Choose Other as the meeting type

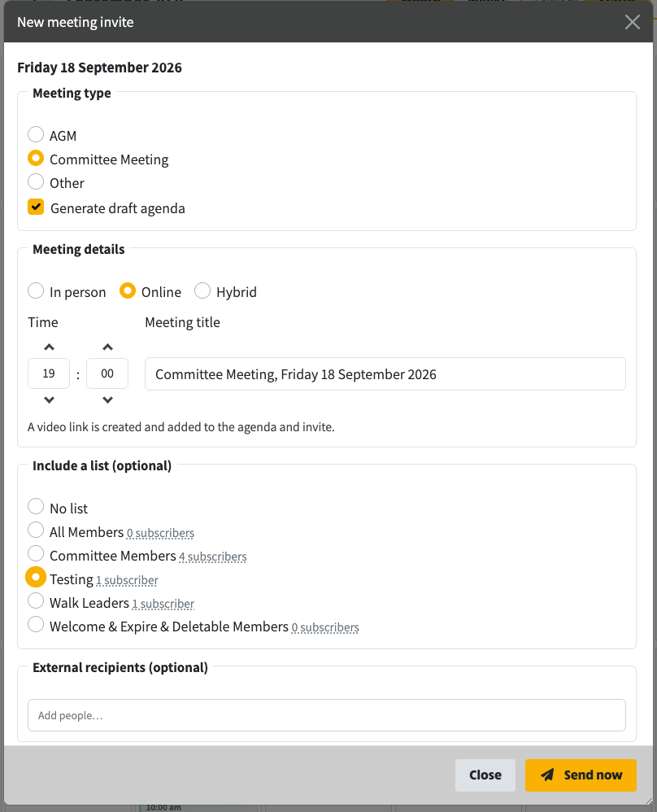click(36, 181)
